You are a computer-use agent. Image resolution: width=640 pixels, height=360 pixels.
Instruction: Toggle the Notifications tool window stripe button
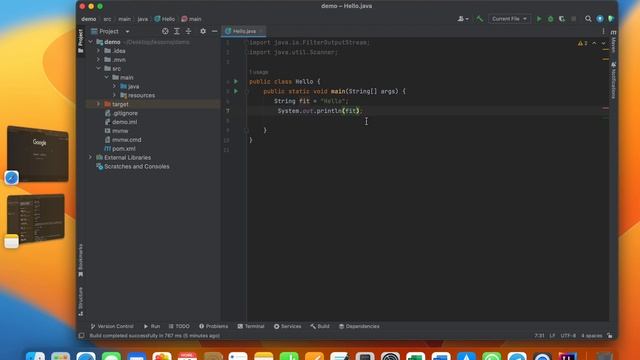click(x=613, y=80)
